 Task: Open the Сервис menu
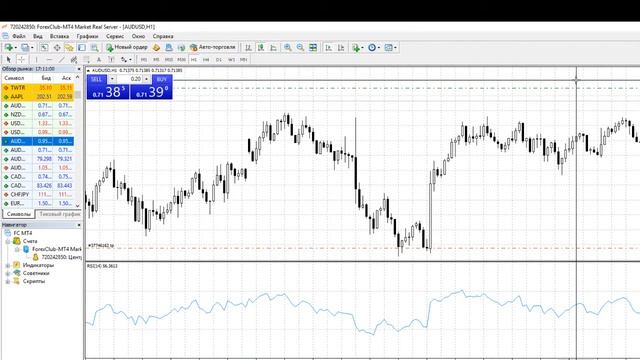tap(115, 36)
